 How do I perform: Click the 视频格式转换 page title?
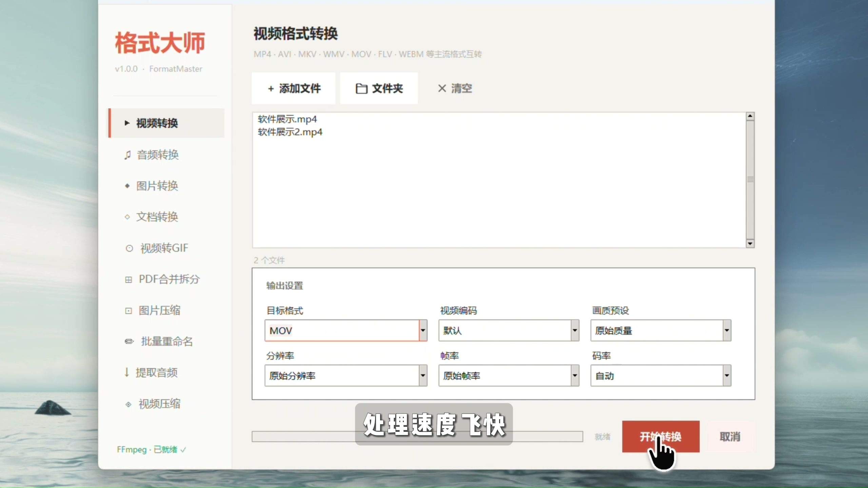coord(296,34)
